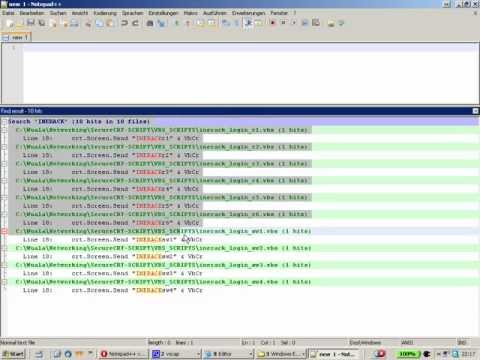Collapse the inerack_login_sw2.vbs result node
The width and height of the screenshot is (480, 360).
point(4,248)
